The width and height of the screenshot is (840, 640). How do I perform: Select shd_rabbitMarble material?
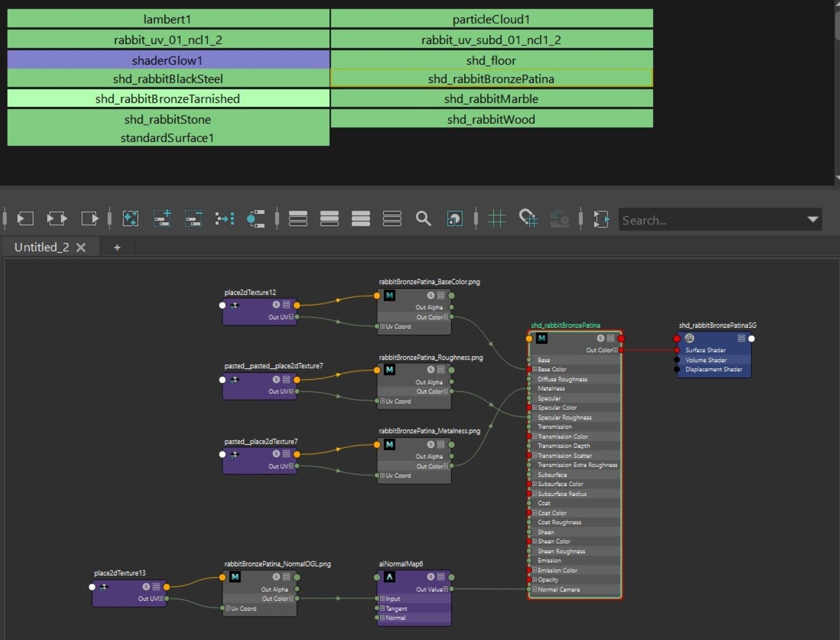coord(491,99)
